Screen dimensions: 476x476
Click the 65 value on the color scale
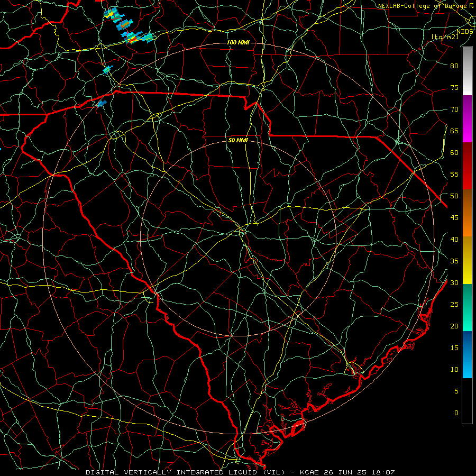(454, 131)
